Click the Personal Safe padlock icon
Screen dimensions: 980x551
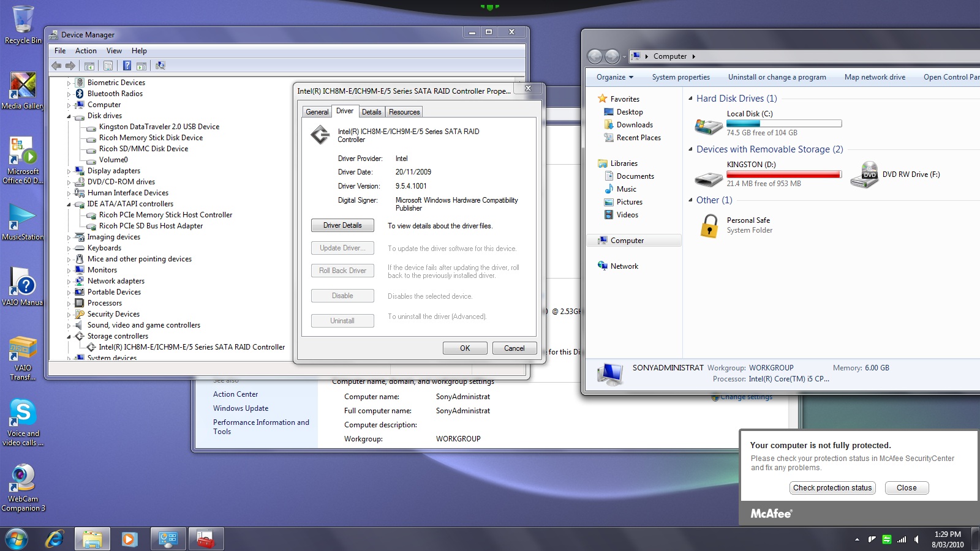(x=709, y=226)
